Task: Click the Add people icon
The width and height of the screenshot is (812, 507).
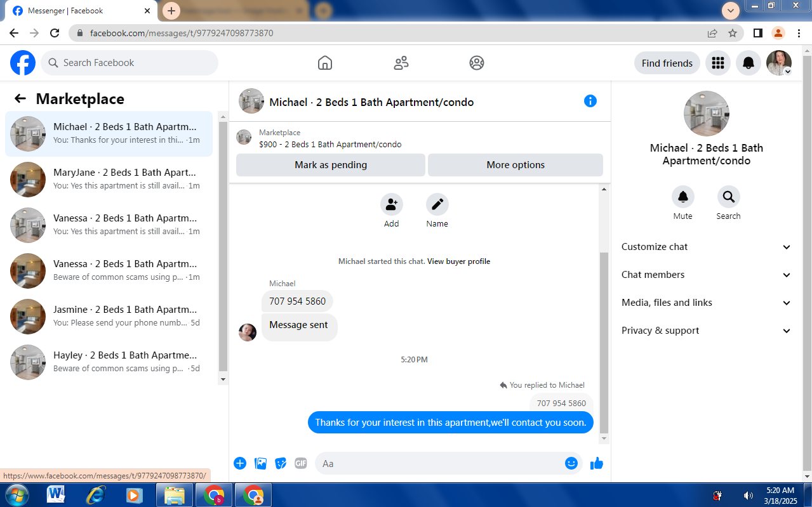Action: [392, 204]
